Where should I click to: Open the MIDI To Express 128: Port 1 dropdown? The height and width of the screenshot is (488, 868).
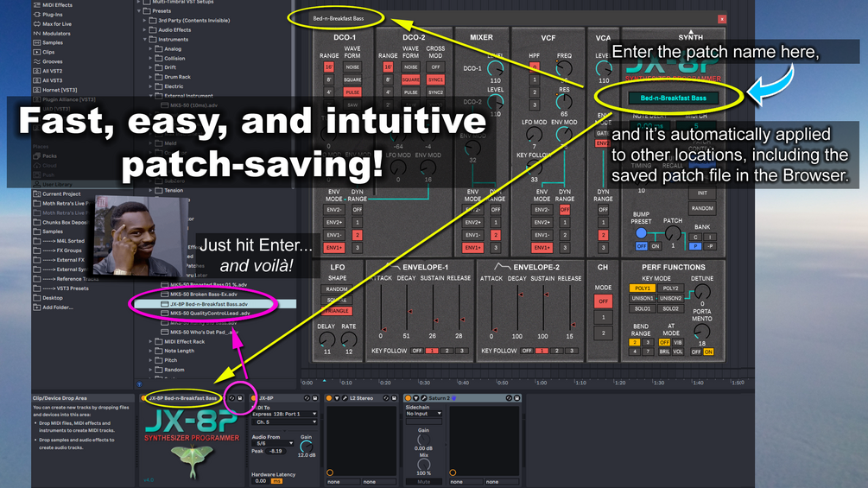tap(284, 414)
